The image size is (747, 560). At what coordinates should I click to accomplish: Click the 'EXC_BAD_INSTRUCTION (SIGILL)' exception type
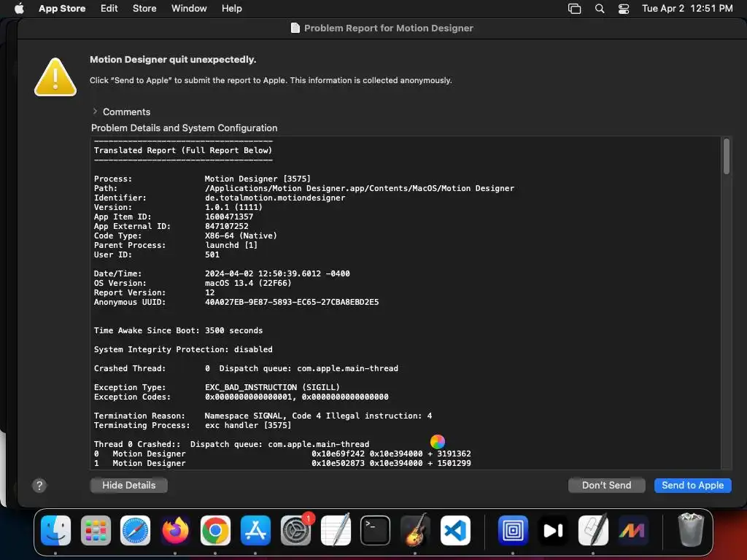tap(272, 387)
